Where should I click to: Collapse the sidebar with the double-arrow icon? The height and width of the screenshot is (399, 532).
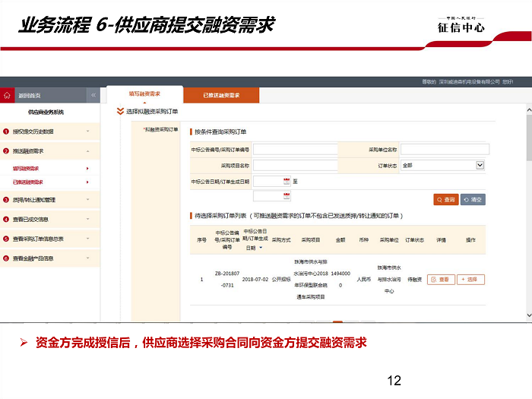[x=93, y=96]
